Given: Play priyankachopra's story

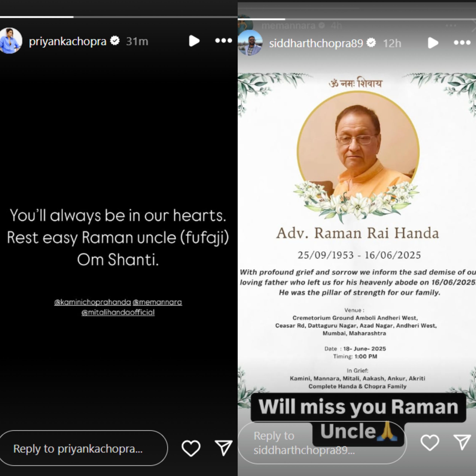Looking at the screenshot, I should click(x=194, y=41).
